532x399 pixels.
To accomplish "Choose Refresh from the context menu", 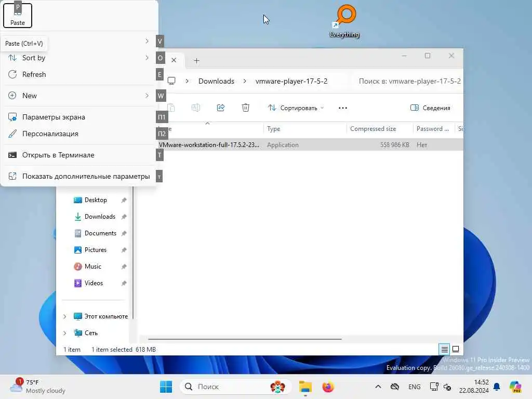I will (79, 75).
